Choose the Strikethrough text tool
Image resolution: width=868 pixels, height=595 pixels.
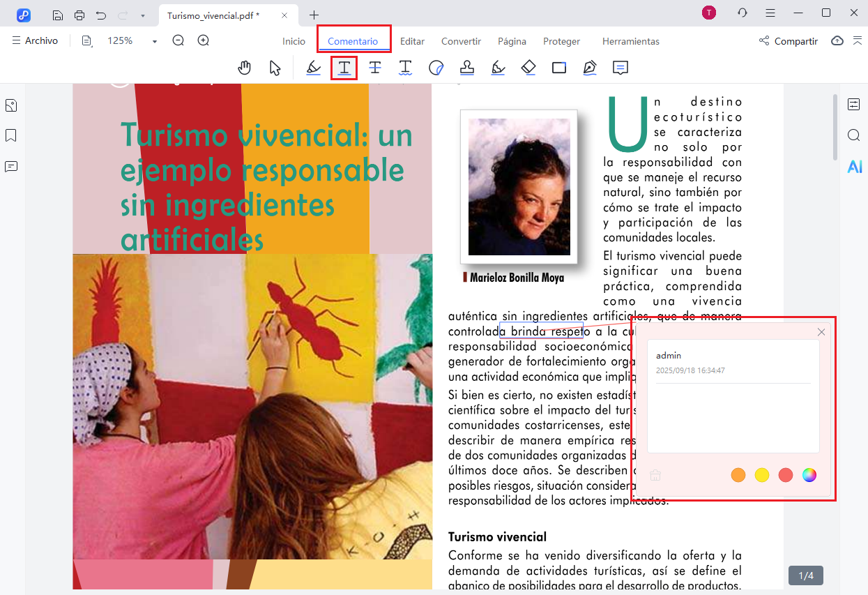coord(375,68)
